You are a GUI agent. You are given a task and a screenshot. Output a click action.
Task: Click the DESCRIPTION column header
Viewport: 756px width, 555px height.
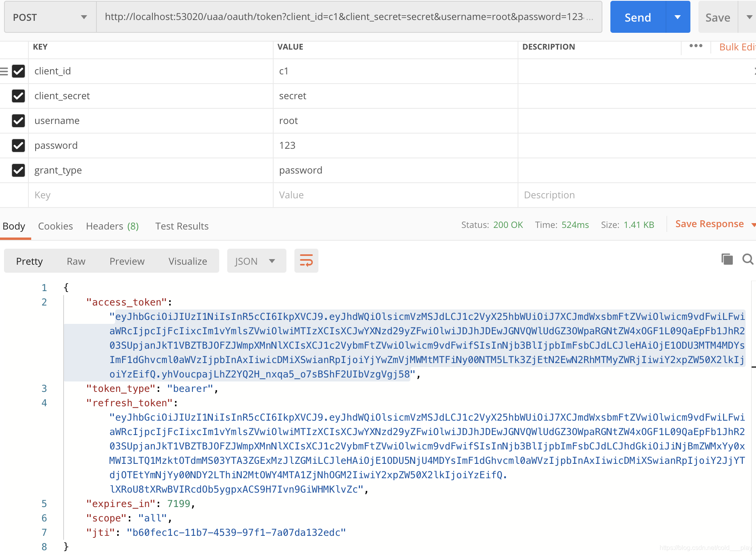click(549, 47)
